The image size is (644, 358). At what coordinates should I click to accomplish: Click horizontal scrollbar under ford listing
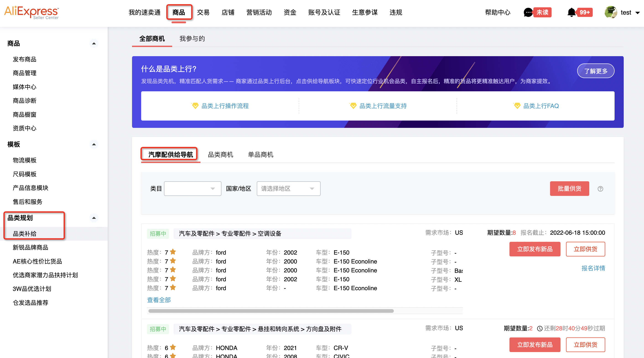click(x=271, y=311)
